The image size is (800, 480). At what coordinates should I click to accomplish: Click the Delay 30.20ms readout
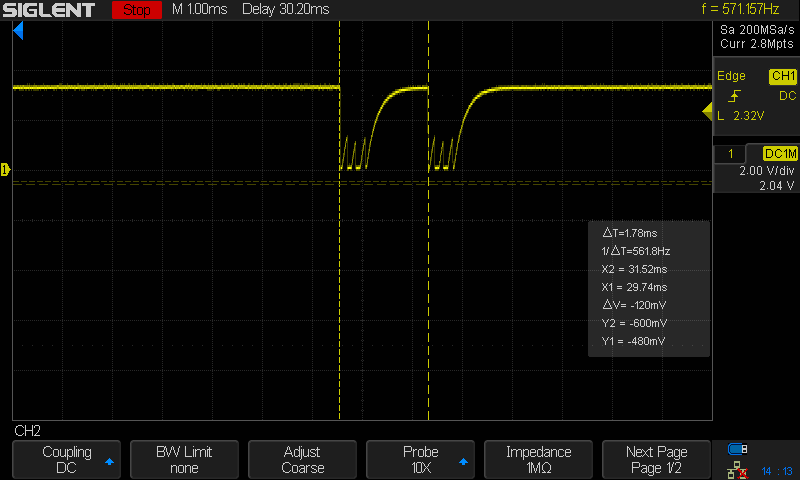286,9
